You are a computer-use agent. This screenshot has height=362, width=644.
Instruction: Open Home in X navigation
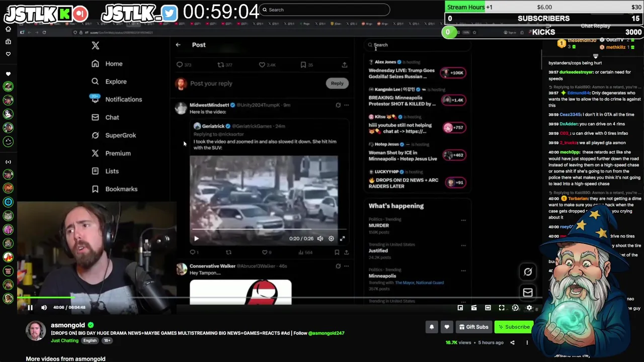click(107, 64)
